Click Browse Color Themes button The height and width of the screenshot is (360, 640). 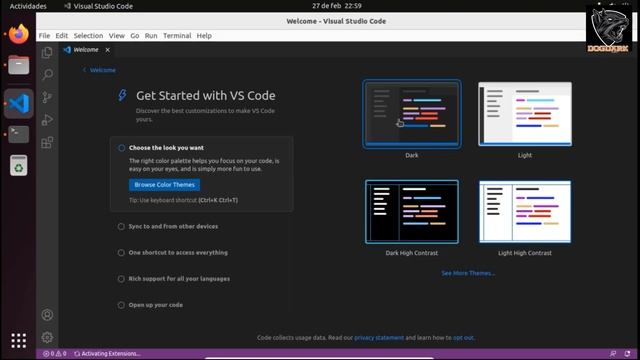tap(164, 185)
